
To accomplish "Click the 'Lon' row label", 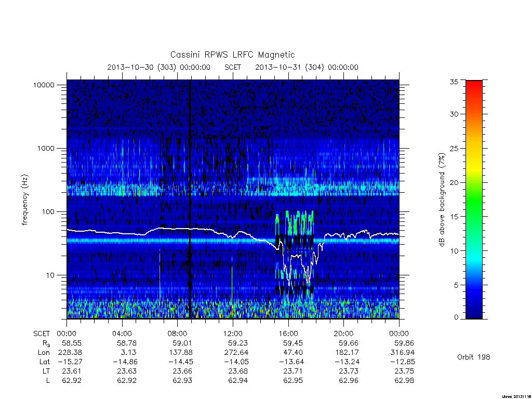I will (x=44, y=353).
